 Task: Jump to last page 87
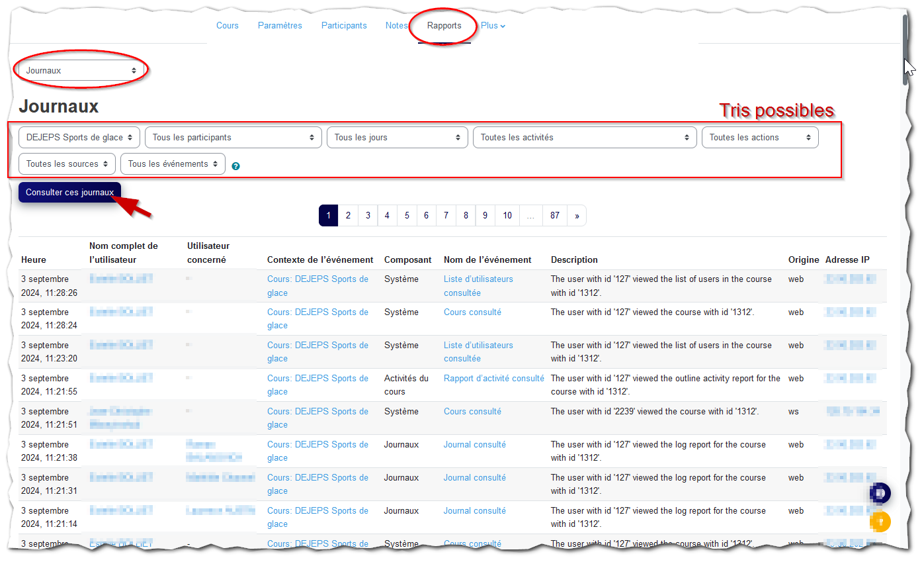click(555, 216)
